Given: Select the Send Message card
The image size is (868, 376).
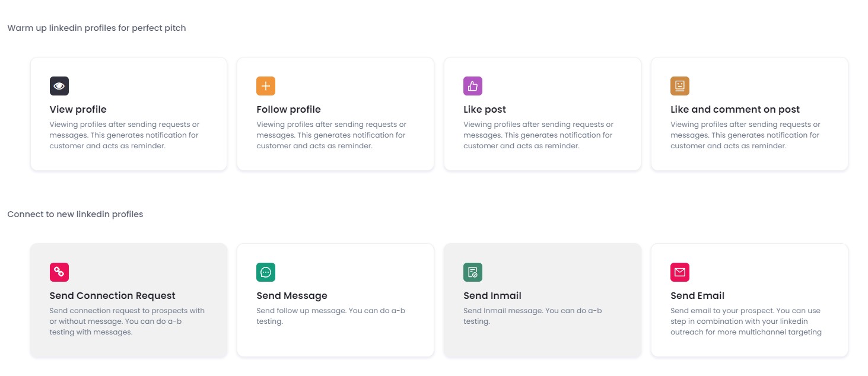Looking at the screenshot, I should (x=335, y=300).
